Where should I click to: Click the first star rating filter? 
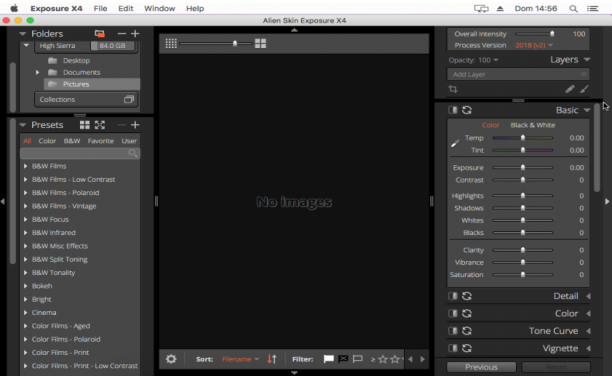383,359
